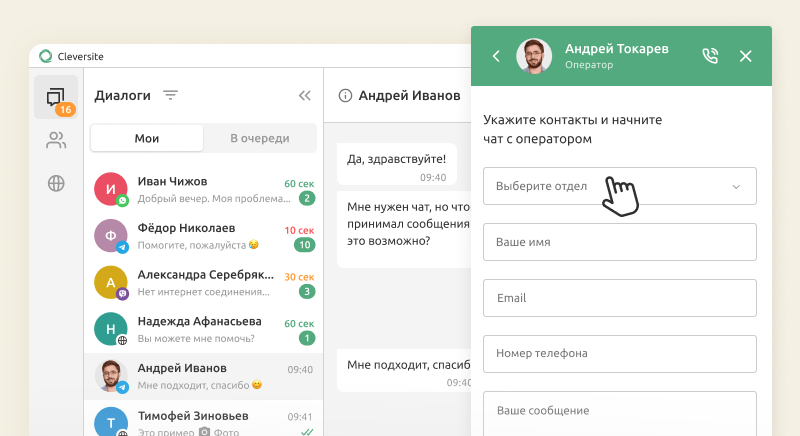Switch to the Мои tab

pyautogui.click(x=147, y=138)
